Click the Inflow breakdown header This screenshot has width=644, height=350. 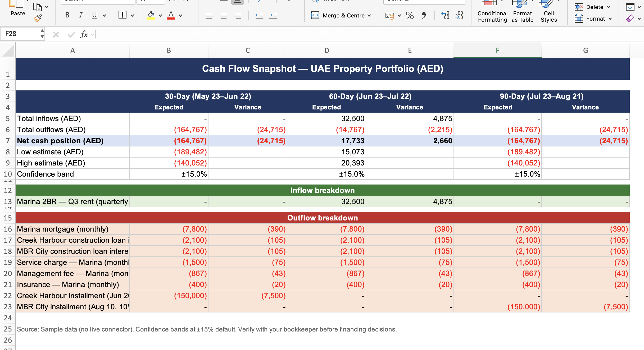click(323, 190)
